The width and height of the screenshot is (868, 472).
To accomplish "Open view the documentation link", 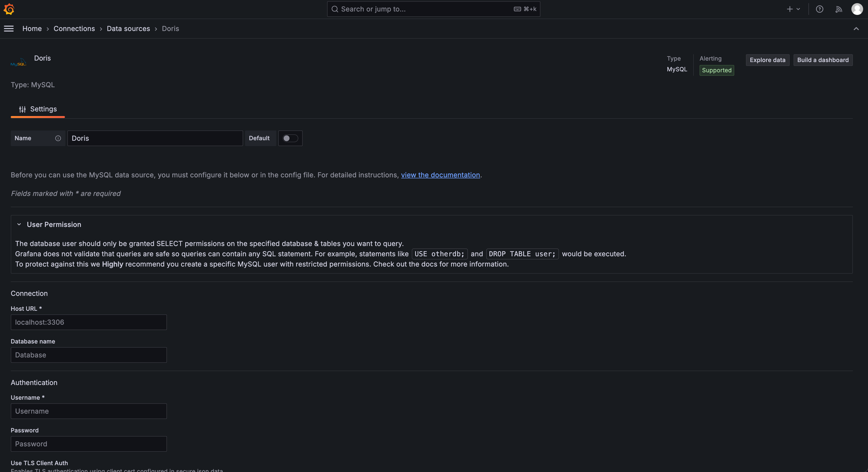I will (440, 175).
